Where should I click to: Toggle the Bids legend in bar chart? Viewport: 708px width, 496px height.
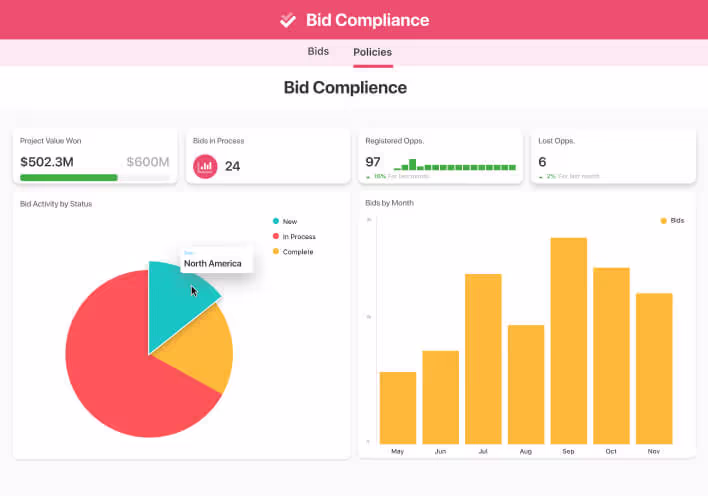[x=671, y=220]
